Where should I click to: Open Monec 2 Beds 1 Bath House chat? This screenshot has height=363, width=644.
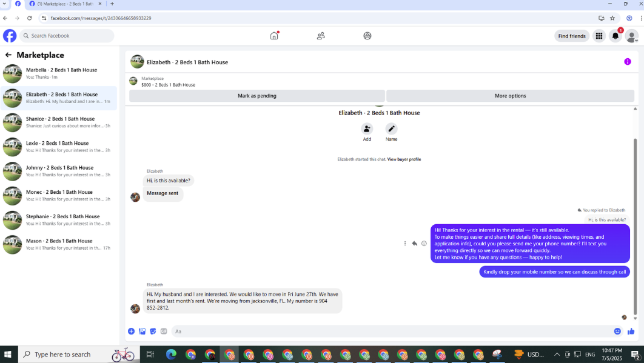pyautogui.click(x=59, y=196)
